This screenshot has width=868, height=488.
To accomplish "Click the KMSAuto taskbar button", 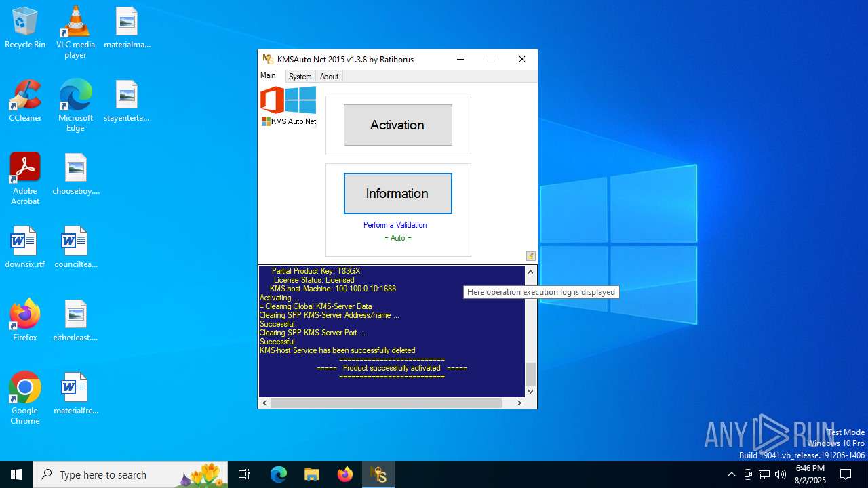I will (x=378, y=474).
